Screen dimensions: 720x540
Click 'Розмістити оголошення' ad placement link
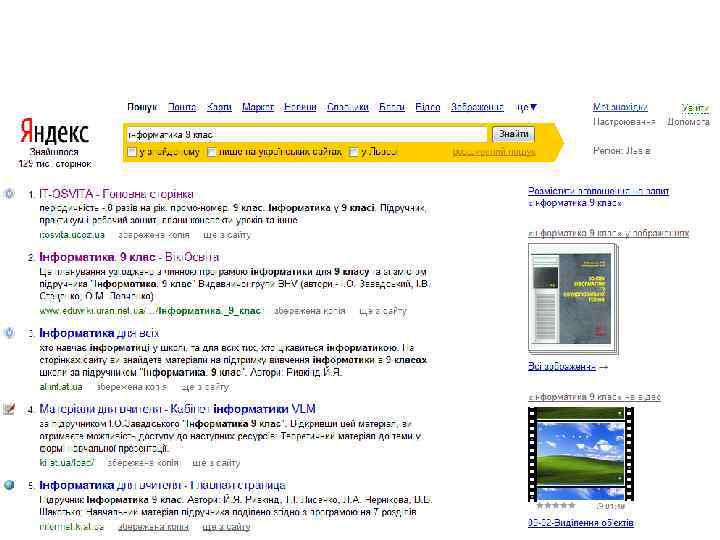click(x=598, y=191)
